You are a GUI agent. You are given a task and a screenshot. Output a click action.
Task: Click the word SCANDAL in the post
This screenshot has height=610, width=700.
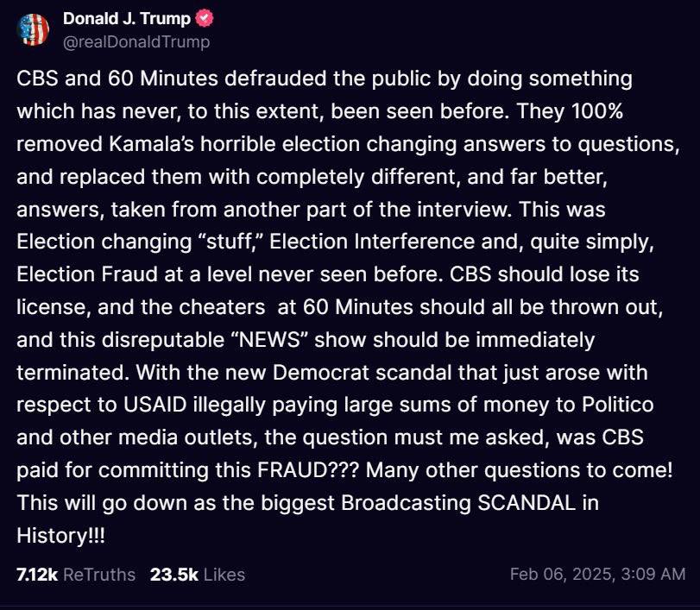pyautogui.click(x=527, y=503)
